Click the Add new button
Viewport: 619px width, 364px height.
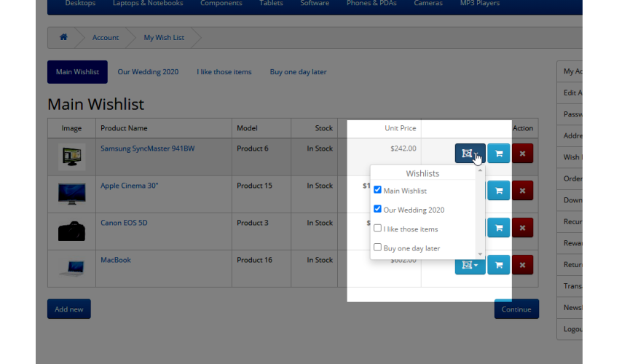point(69,309)
